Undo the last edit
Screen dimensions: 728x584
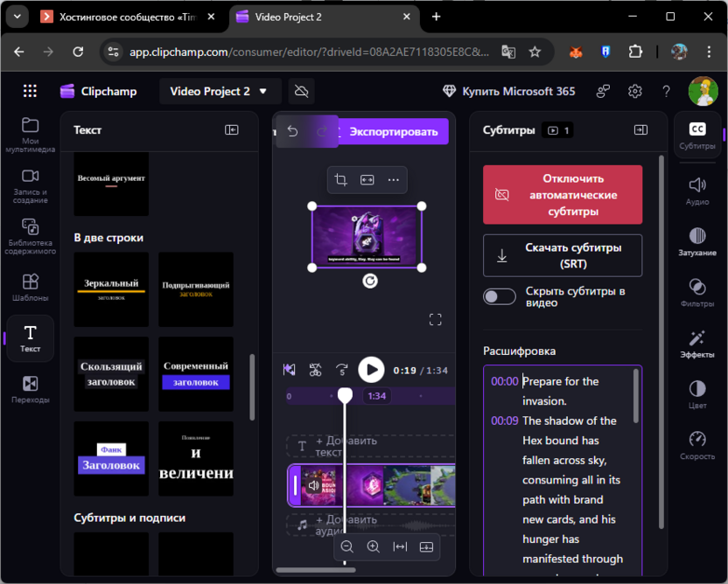tap(292, 132)
